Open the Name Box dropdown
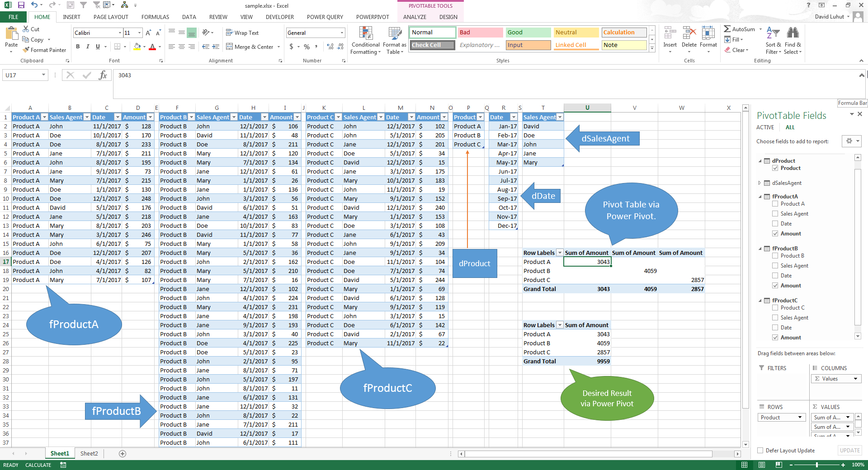The width and height of the screenshot is (868, 470). (x=44, y=75)
